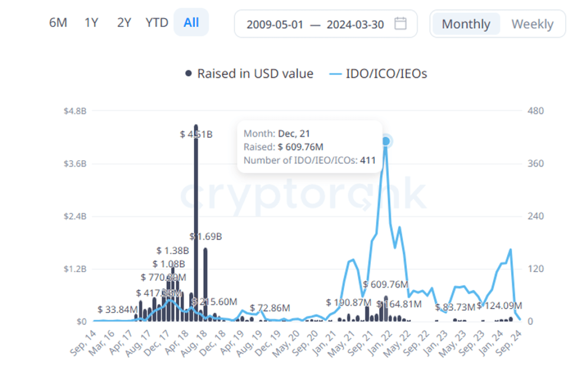The width and height of the screenshot is (588, 370).
Task: Click the $ 72.86M bar label
Action: point(270,308)
